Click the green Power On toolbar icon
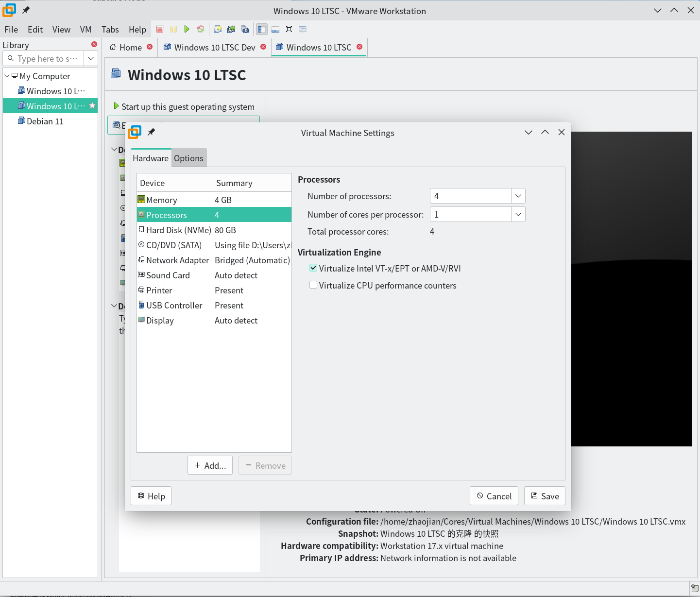The height and width of the screenshot is (597, 700). (187, 29)
